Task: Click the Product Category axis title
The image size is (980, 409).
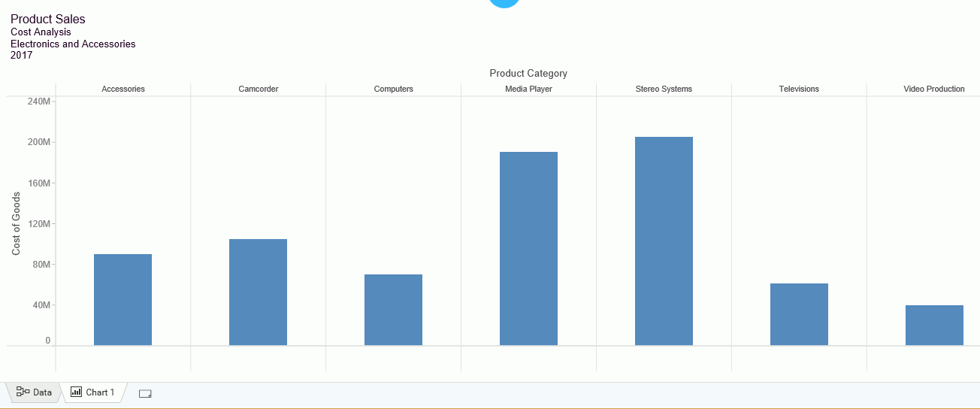Action: 528,74
